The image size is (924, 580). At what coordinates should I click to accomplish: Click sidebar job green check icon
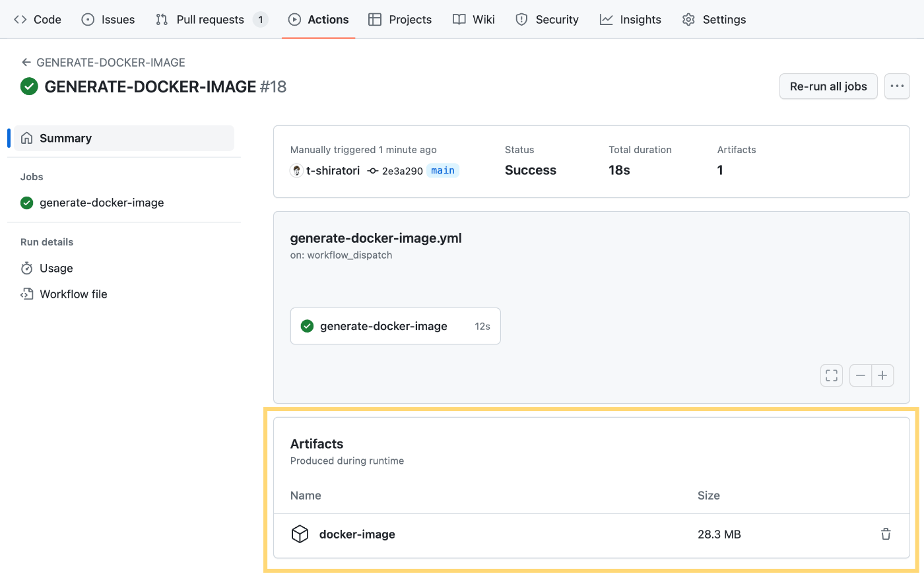click(x=26, y=203)
